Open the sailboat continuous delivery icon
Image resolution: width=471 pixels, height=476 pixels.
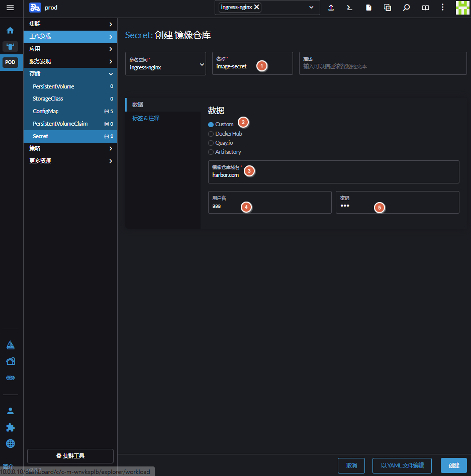click(x=11, y=345)
